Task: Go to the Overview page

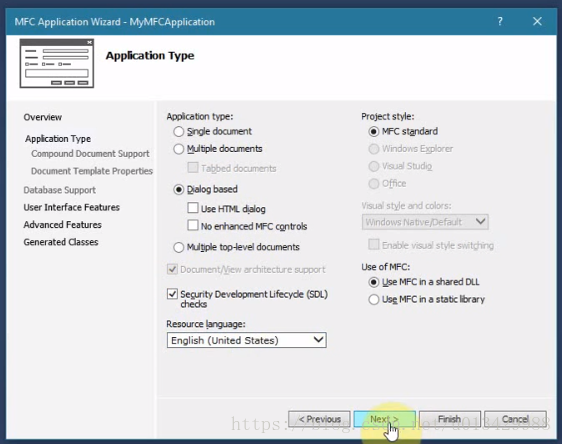Action: coord(43,117)
